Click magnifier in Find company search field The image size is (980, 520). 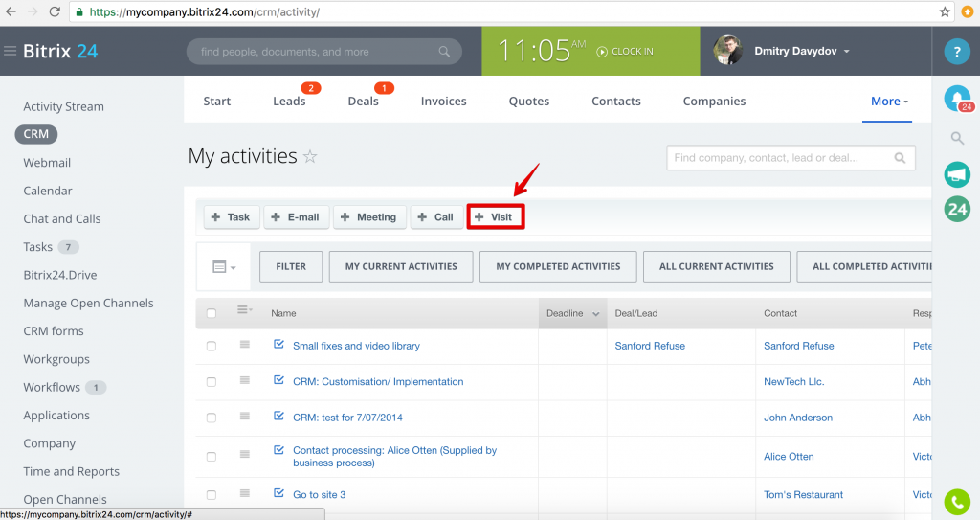tap(900, 158)
